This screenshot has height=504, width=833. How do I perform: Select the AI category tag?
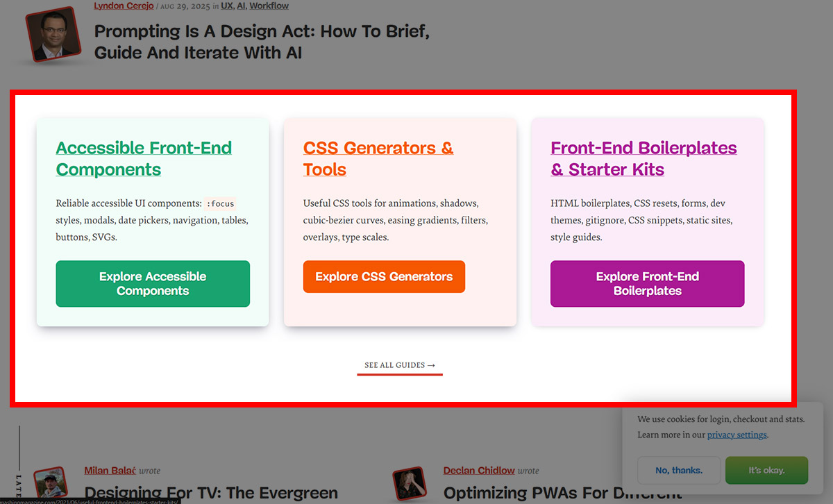241,6
